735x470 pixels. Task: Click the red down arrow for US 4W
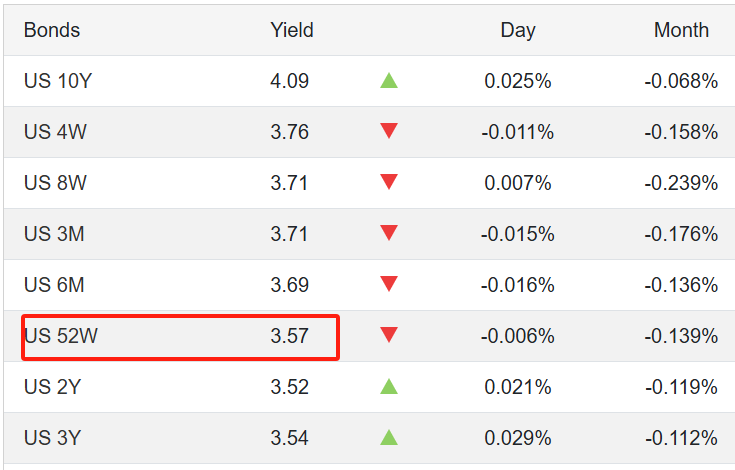pos(389,131)
